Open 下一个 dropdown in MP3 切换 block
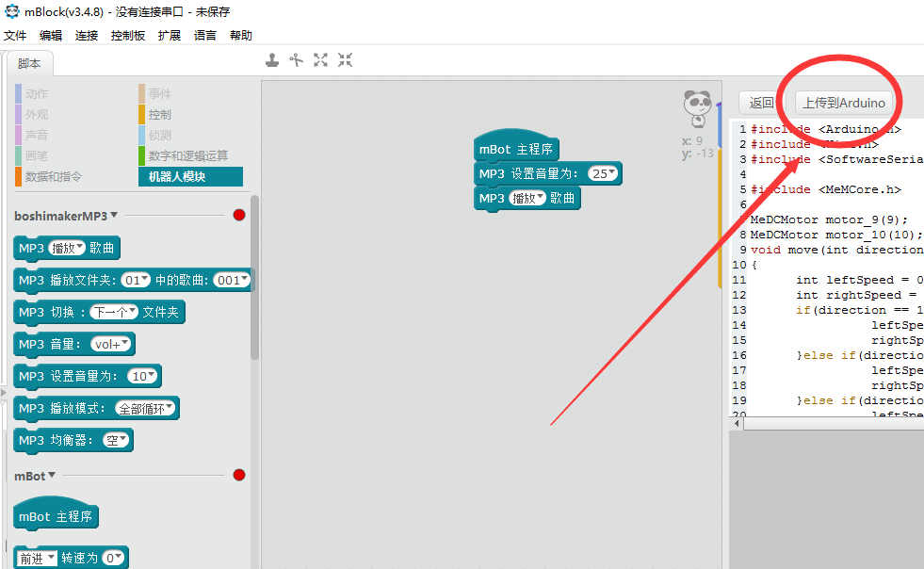 coord(114,312)
